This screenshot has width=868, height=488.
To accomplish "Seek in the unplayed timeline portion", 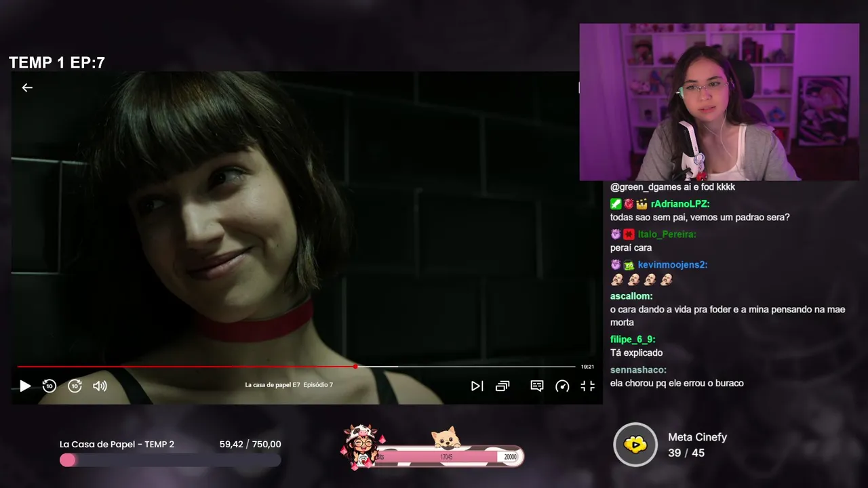I will (467, 367).
